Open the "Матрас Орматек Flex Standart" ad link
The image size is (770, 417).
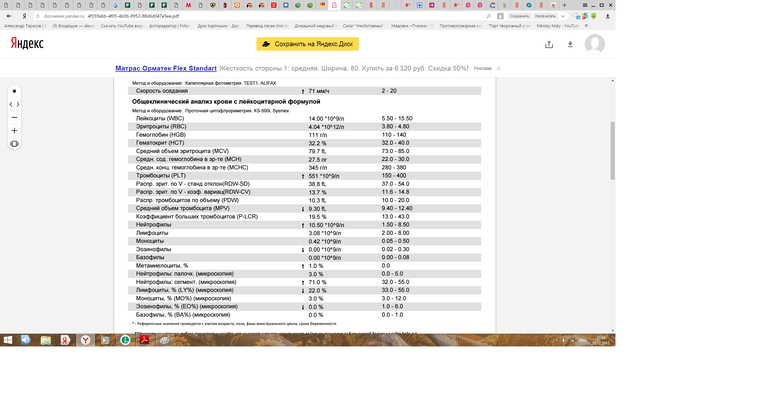166,68
